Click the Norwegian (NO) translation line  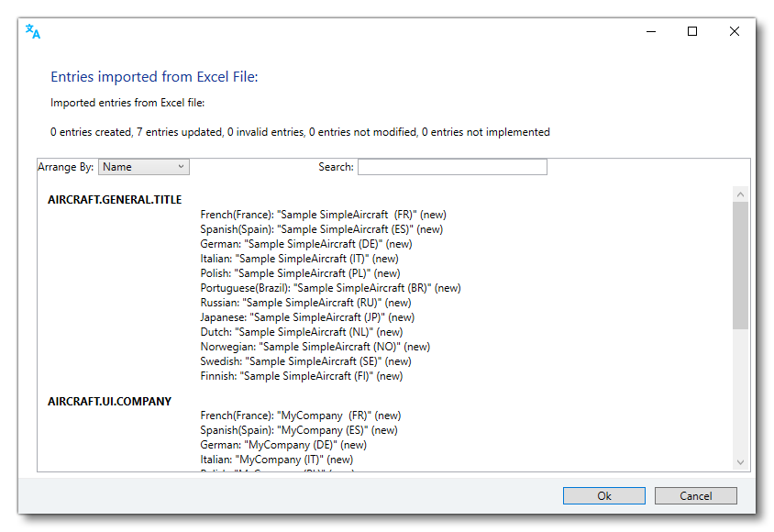[x=315, y=346]
